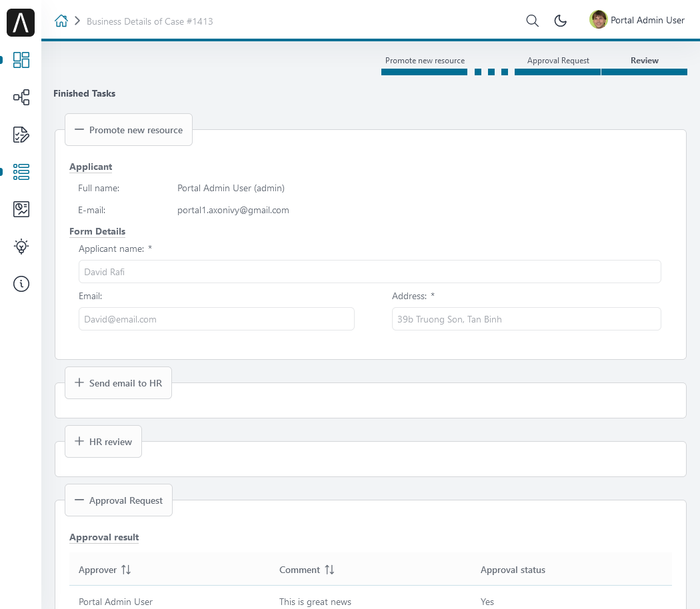700x609 pixels.
Task: Click the Applicant name input field
Action: [369, 272]
